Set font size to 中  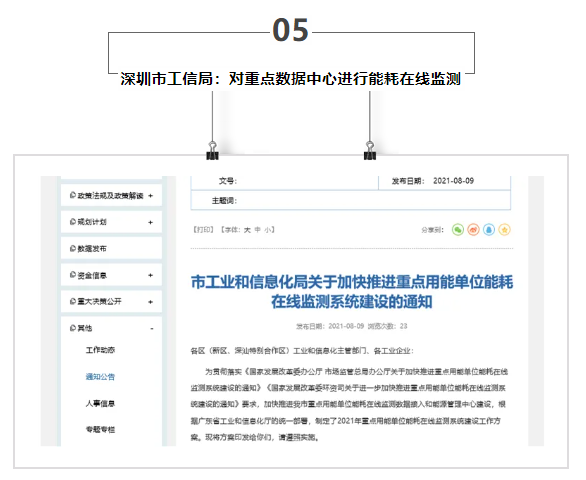pos(257,230)
